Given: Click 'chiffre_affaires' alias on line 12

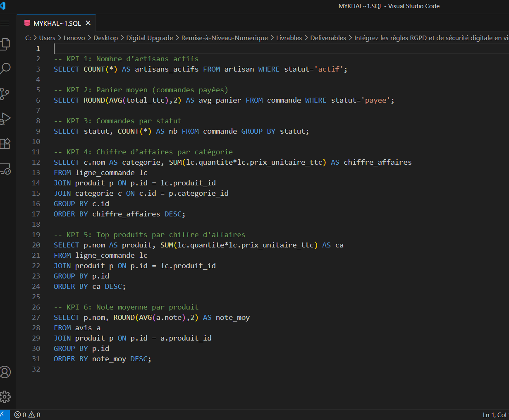Looking at the screenshot, I should 378,162.
